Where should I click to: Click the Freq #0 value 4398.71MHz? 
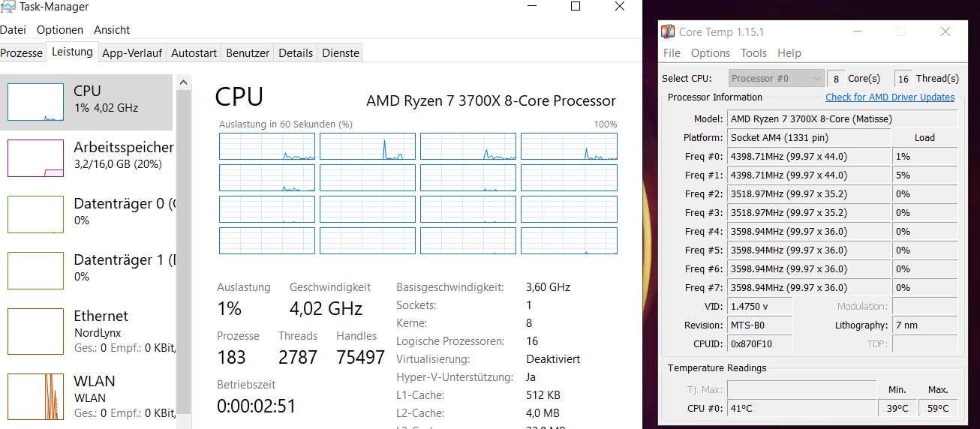coord(809,156)
